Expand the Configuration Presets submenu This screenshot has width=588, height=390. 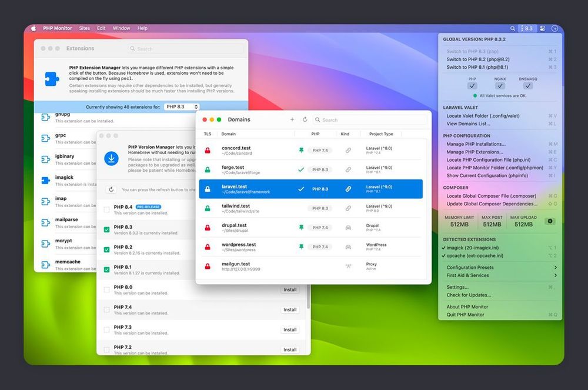pos(500,268)
